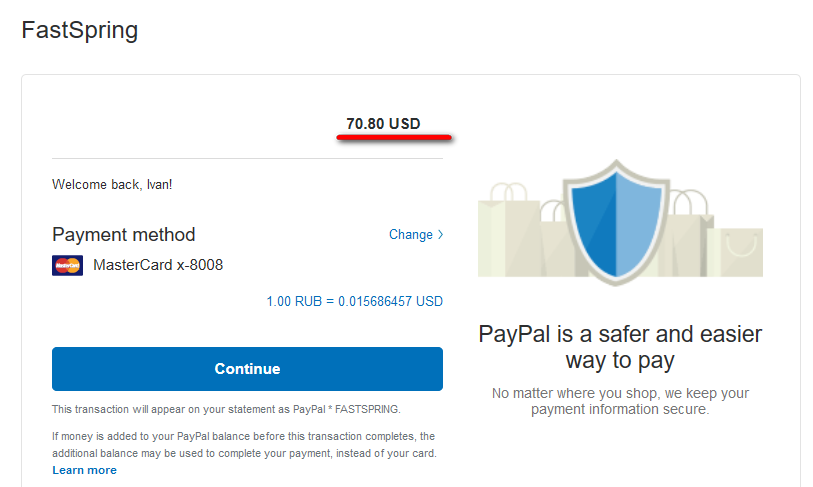Screen dimensions: 813x487
Task: Click the PayPal is a safer headline
Action: pyautogui.click(x=620, y=347)
